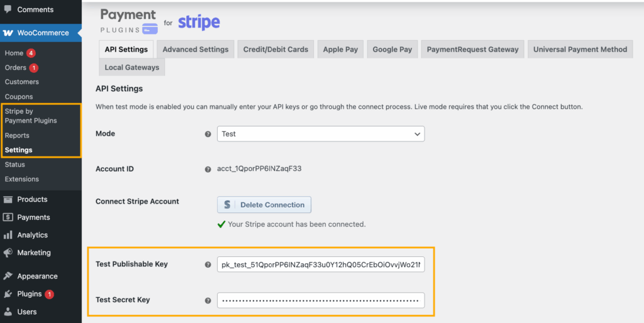This screenshot has height=323, width=644.
Task: Open the PaymentRequest Gateway tab
Action: (473, 49)
